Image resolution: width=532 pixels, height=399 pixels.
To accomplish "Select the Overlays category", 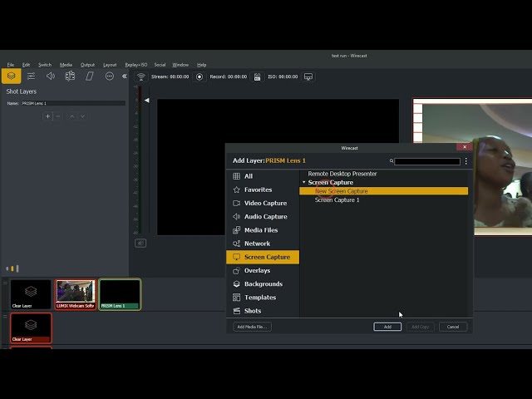I will [x=263, y=270].
